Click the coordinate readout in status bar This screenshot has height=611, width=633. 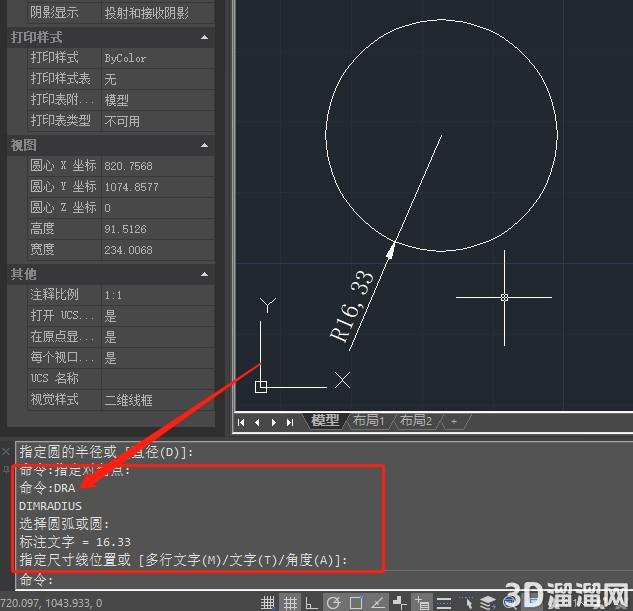point(51,603)
